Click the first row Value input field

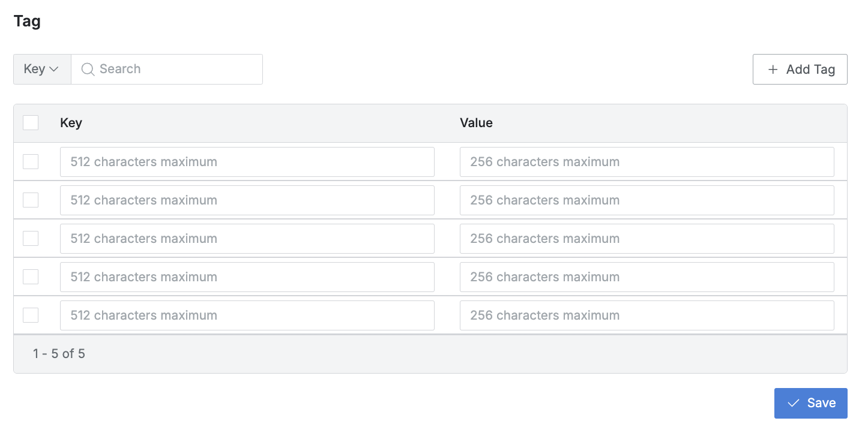click(646, 162)
